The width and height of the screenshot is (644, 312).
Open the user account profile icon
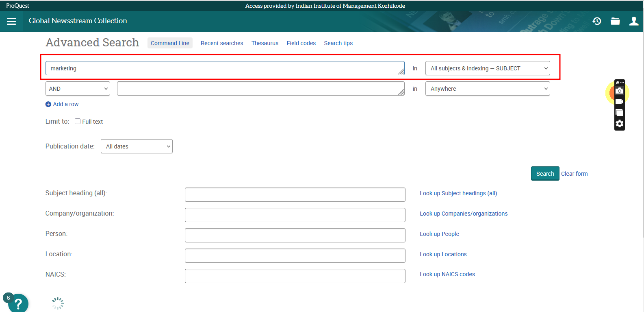[x=633, y=21]
